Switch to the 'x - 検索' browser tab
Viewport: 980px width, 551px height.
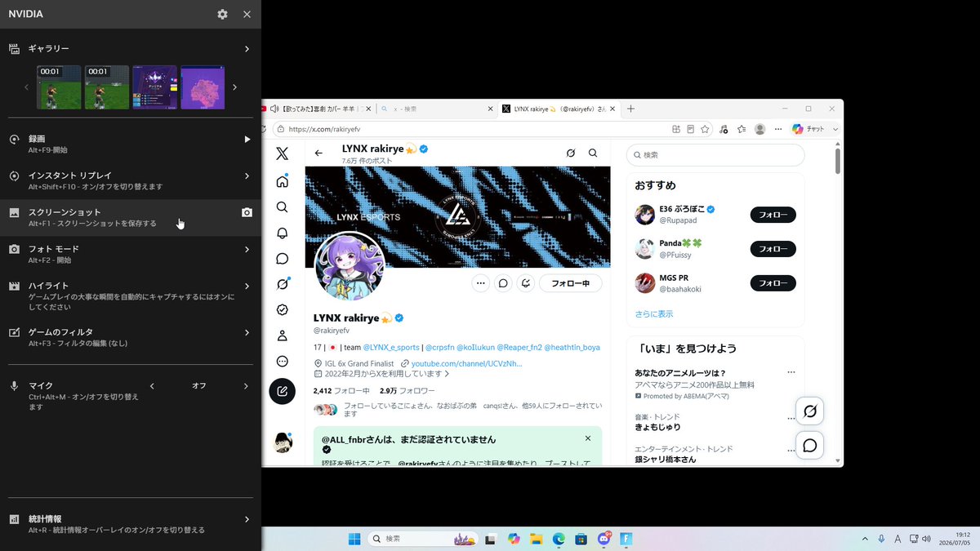[x=436, y=109]
